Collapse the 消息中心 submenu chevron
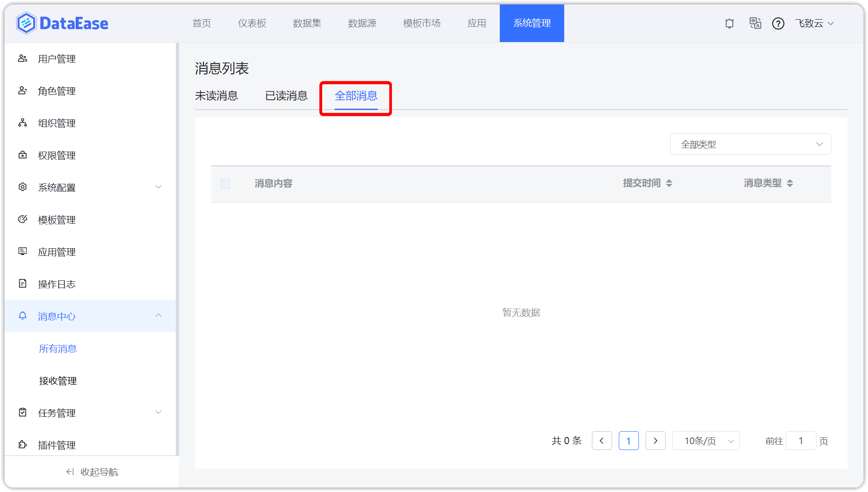The width and height of the screenshot is (868, 492). pos(158,315)
